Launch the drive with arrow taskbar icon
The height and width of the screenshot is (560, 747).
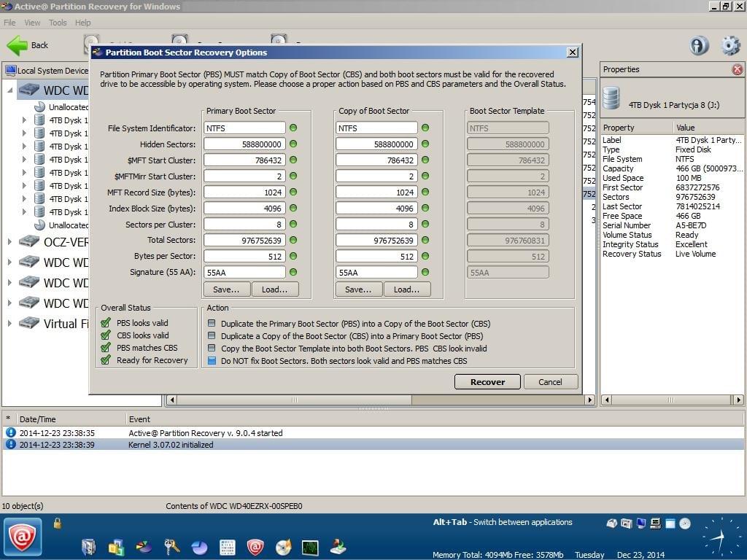pos(338,547)
